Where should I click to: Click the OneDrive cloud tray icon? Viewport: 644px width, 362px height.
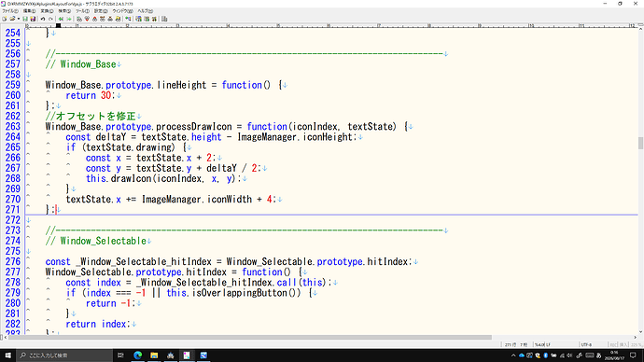522,355
